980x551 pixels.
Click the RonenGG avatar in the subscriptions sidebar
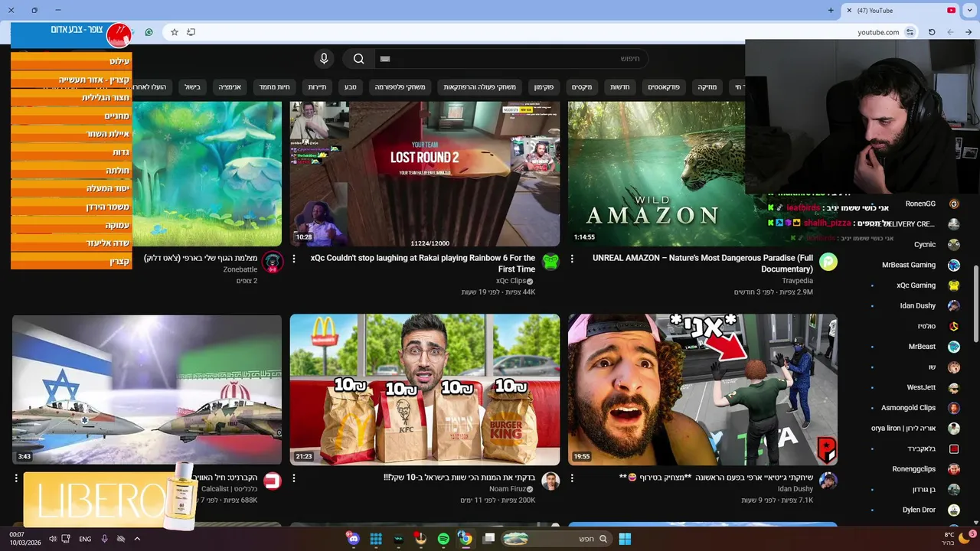954,204
